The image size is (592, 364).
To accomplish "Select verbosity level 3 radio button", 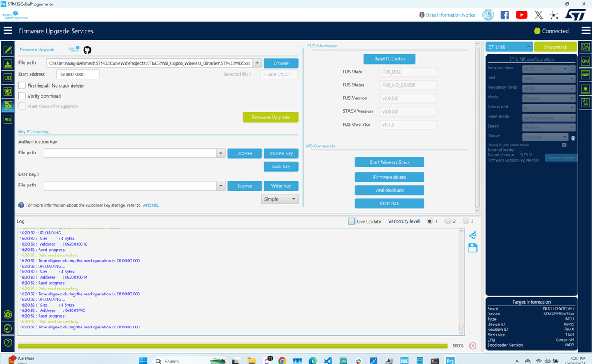I will (x=466, y=221).
